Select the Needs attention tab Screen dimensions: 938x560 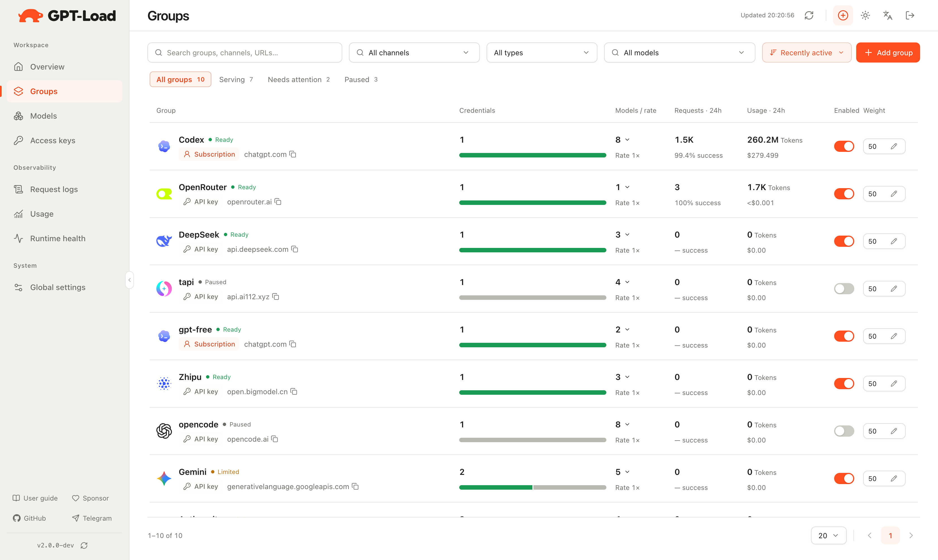[298, 80]
